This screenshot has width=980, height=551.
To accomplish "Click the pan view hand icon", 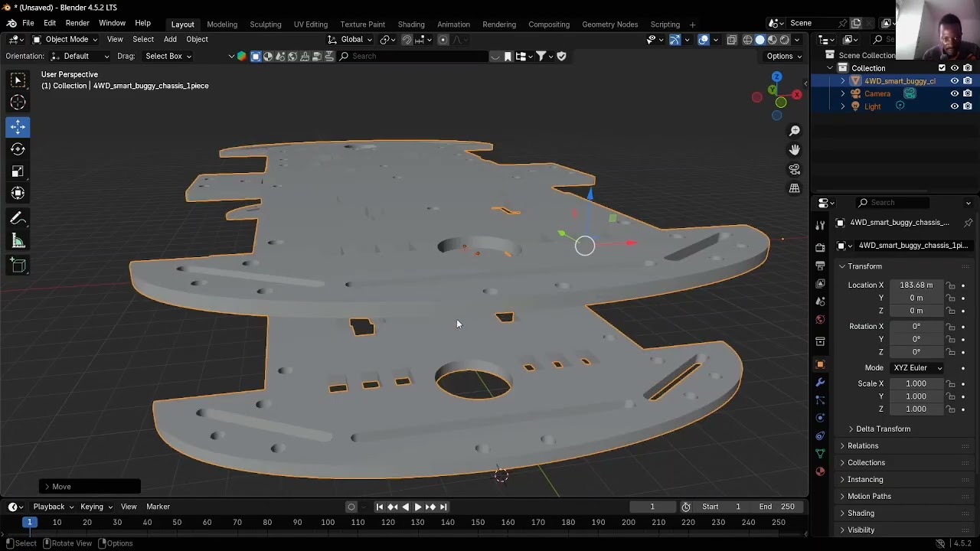I will [x=795, y=150].
